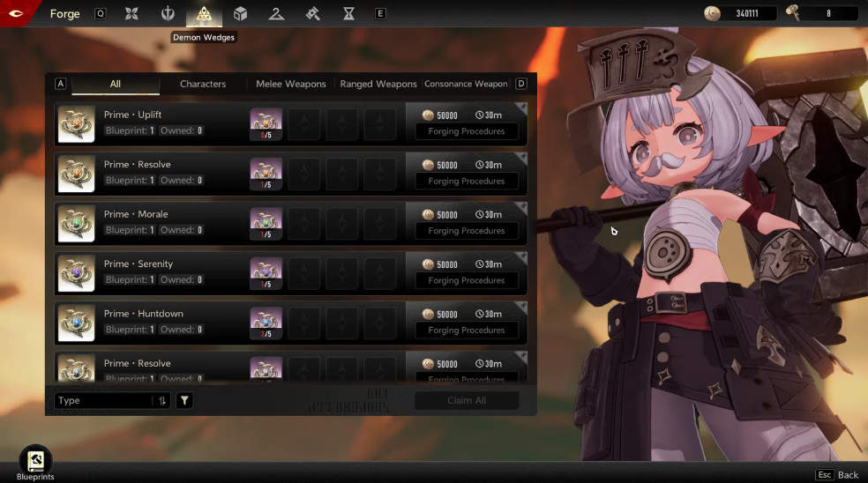Click the Q key previous-category hint

101,13
